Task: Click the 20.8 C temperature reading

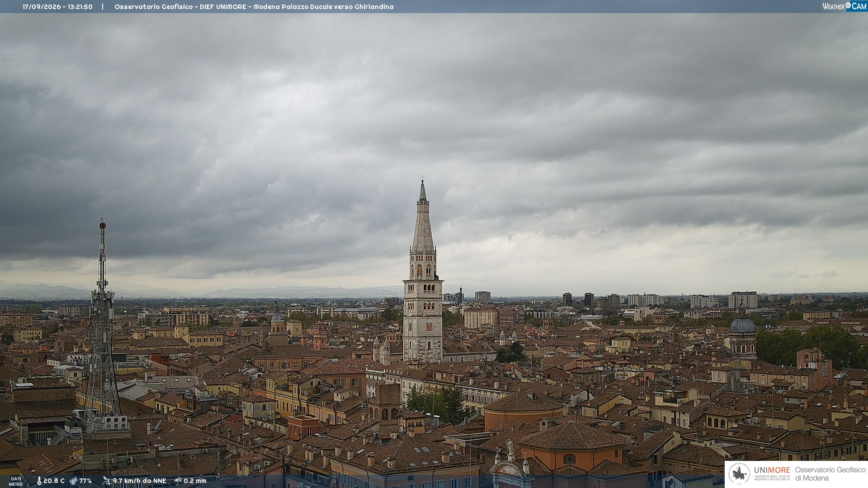Action: (54, 481)
